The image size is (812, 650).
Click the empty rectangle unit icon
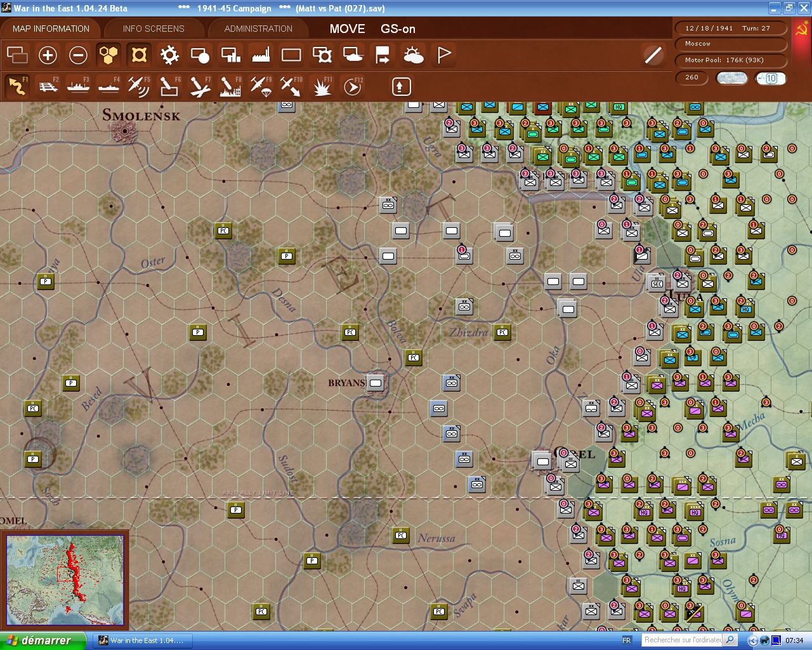291,55
